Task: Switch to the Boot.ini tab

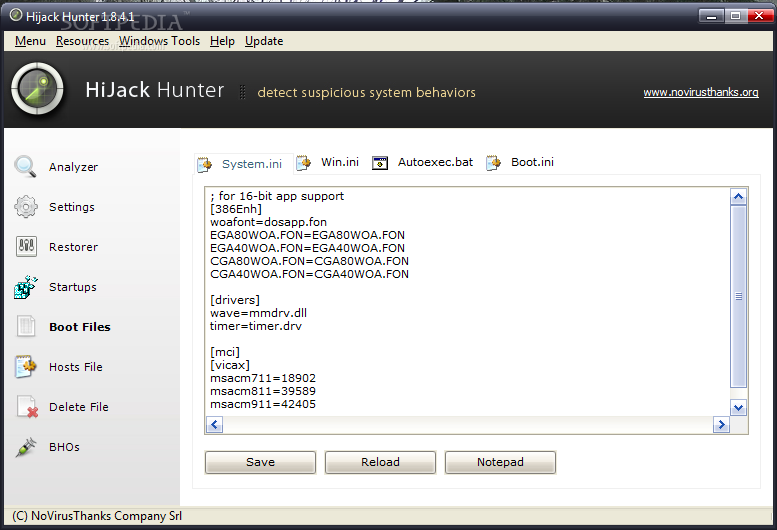Action: pyautogui.click(x=520, y=162)
